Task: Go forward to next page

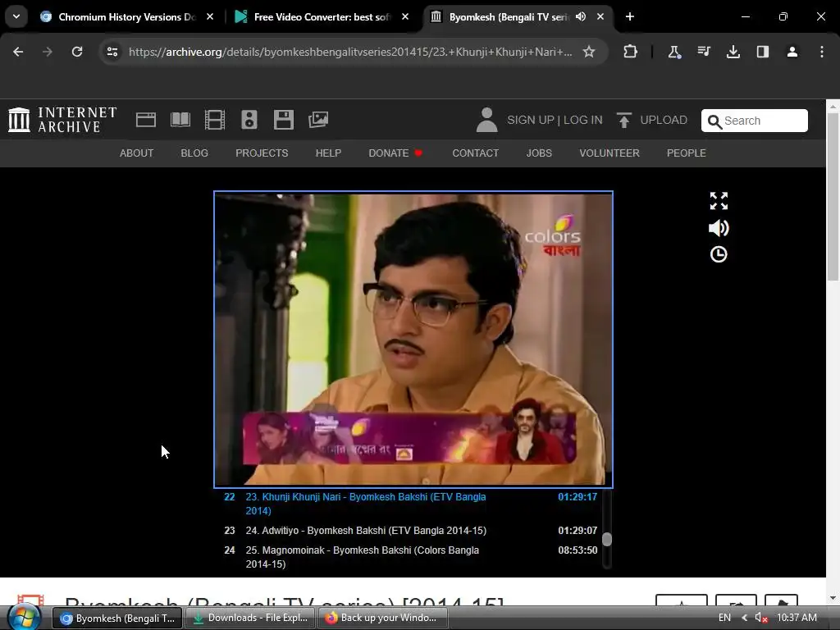Action: [48, 52]
